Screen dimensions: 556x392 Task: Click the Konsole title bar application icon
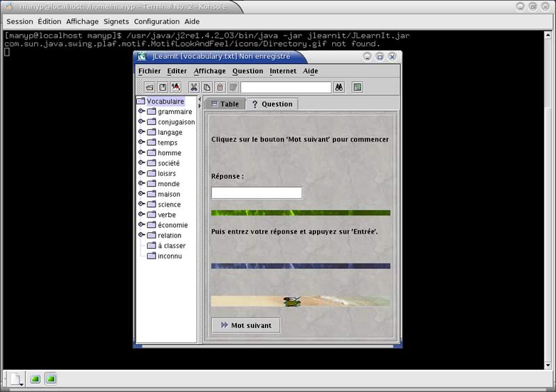(9, 6)
